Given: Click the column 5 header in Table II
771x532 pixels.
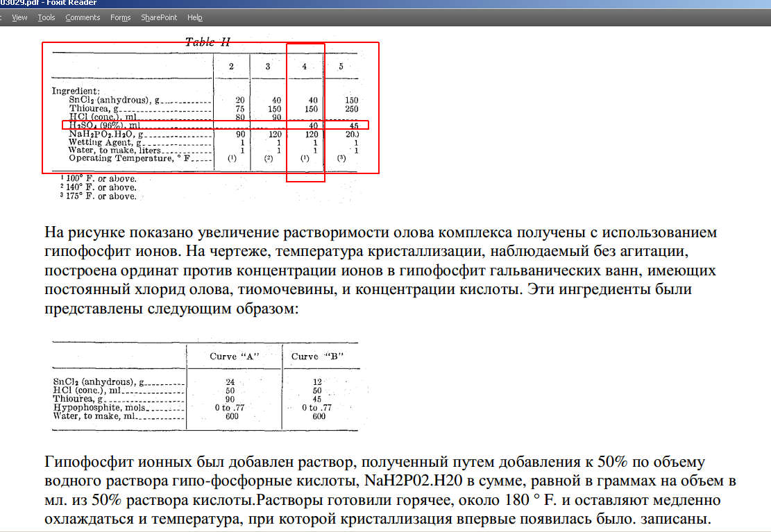Looking at the screenshot, I should (x=341, y=67).
